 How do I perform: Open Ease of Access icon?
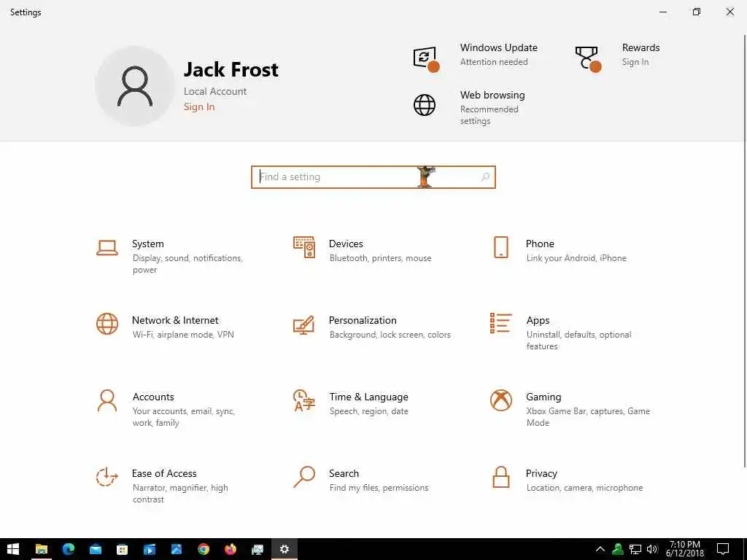[107, 477]
